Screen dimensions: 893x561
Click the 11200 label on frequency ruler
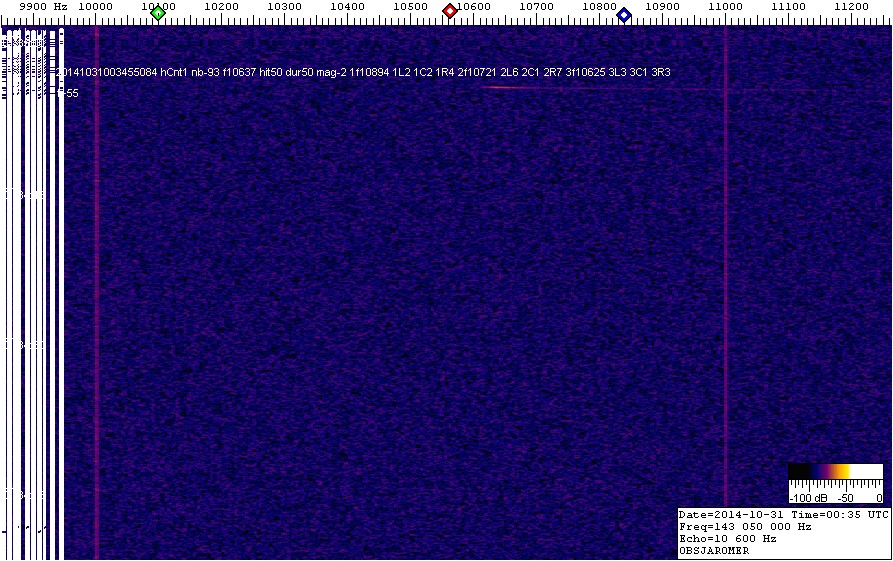pos(851,7)
